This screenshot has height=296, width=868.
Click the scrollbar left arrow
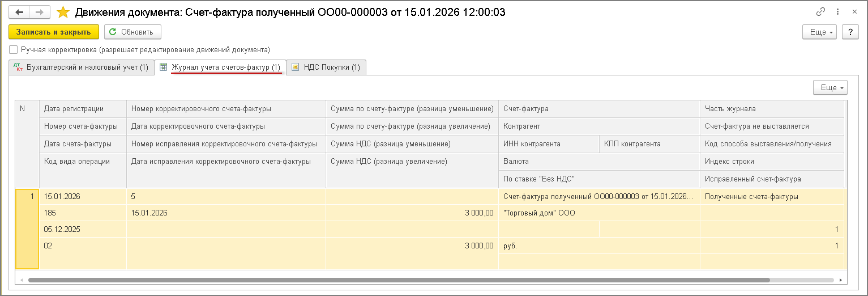click(21, 280)
